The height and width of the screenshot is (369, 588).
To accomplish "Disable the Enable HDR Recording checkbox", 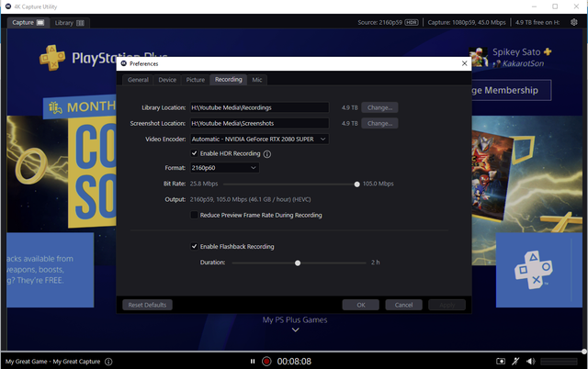I will [194, 153].
